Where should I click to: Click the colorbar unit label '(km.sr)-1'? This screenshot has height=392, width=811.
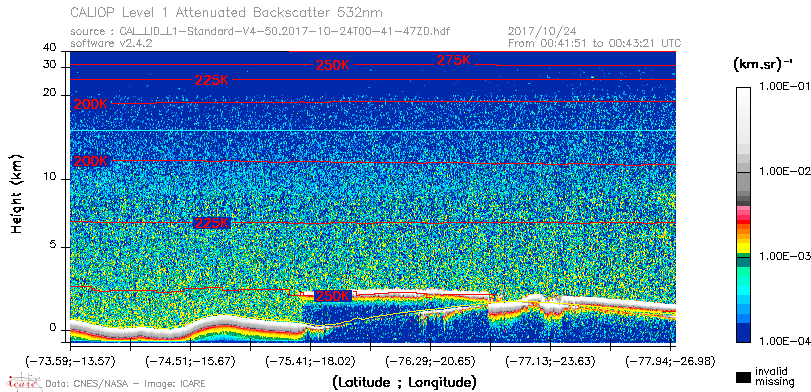click(x=763, y=64)
